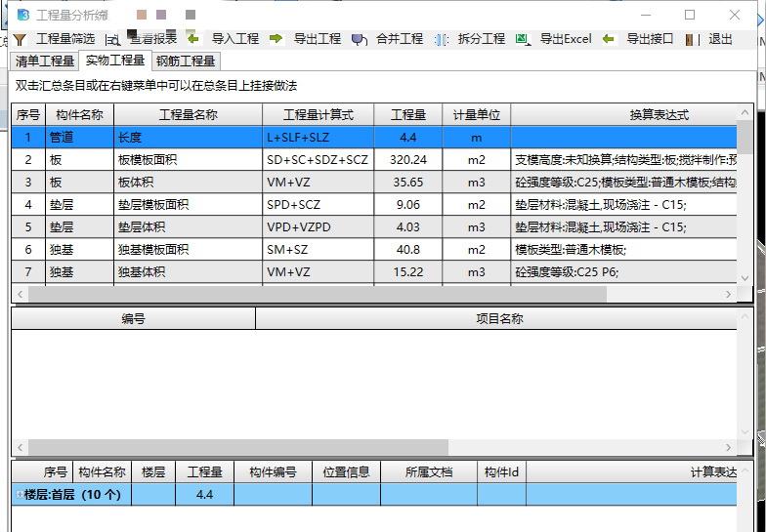Viewport: 766px width, 532px height.
Task: Click the 合并工程 merge icon
Action: coord(359,39)
